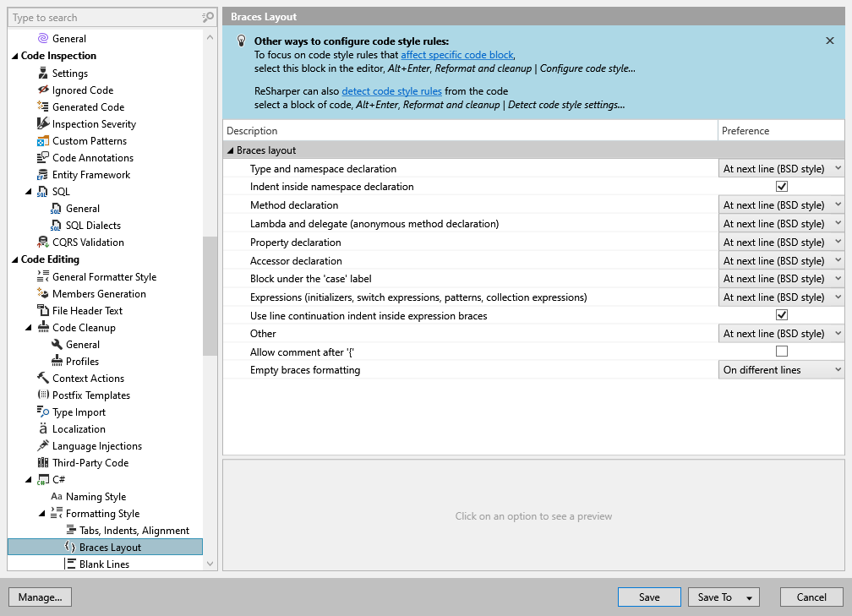
Task: Select the Entity Framework icon
Action: click(x=44, y=175)
